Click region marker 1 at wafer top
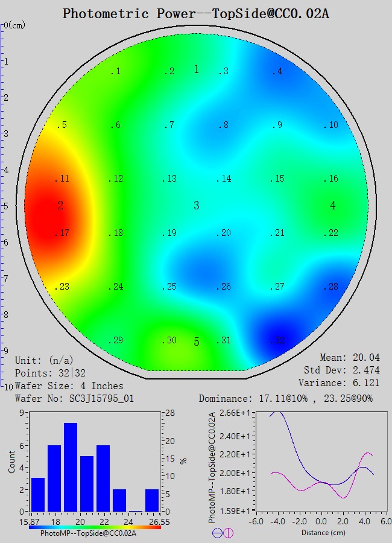This screenshot has height=543, width=392. (x=196, y=69)
